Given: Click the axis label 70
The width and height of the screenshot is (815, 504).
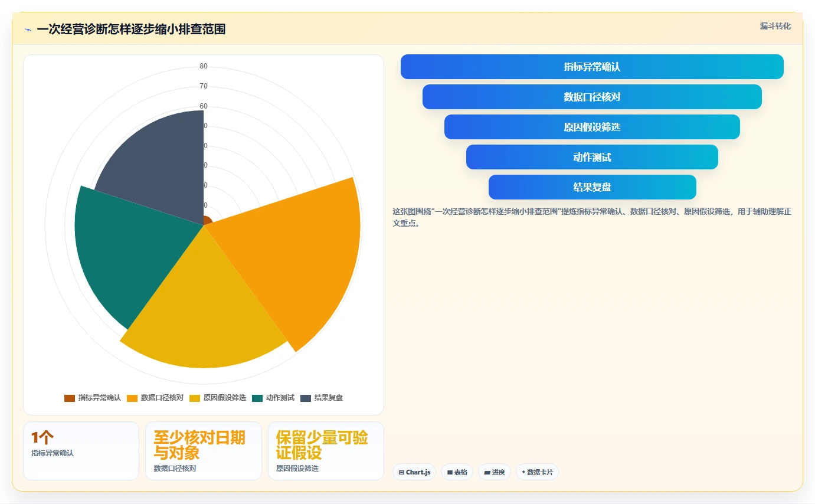Looking at the screenshot, I should [204, 86].
